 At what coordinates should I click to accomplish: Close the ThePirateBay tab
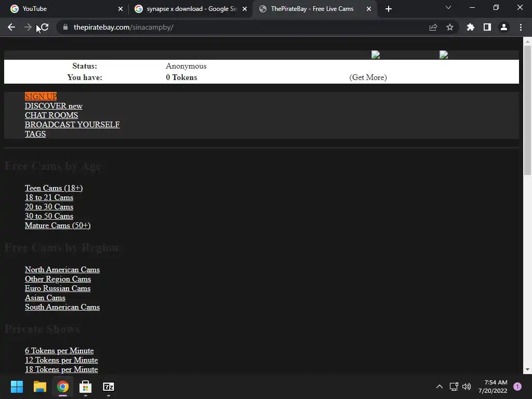click(x=369, y=9)
